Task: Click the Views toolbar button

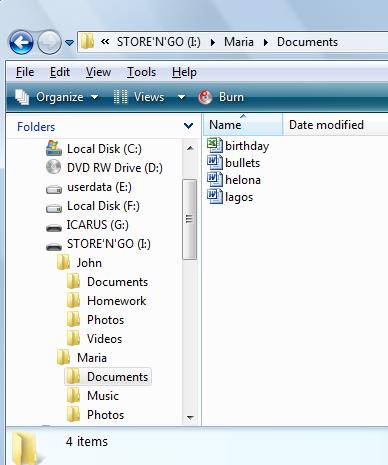Action: [x=139, y=97]
